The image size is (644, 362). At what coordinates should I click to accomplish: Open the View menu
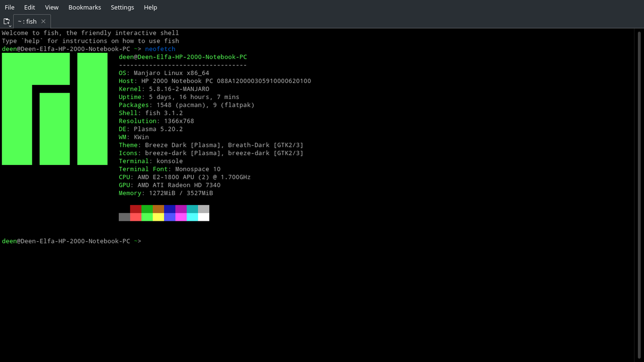[52, 7]
